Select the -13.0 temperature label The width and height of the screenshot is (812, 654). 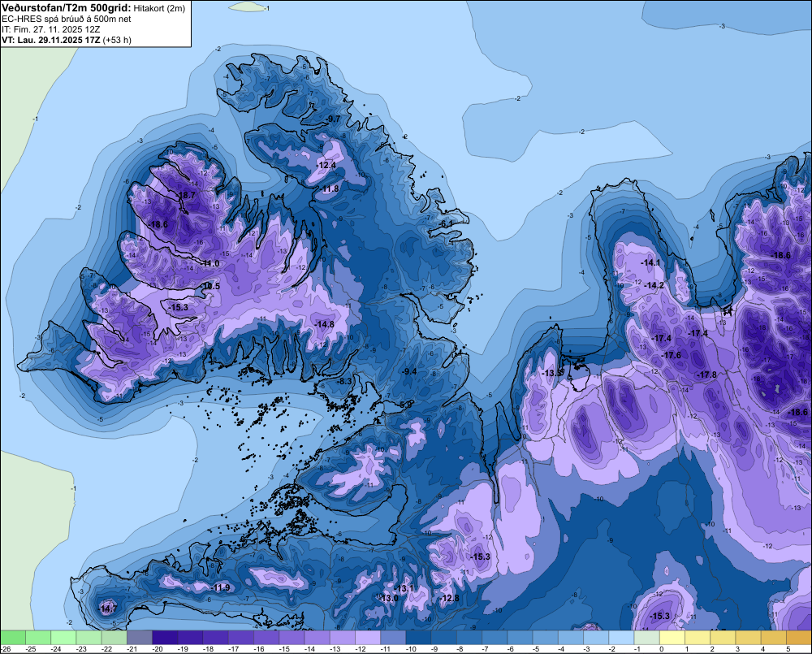tap(390, 598)
